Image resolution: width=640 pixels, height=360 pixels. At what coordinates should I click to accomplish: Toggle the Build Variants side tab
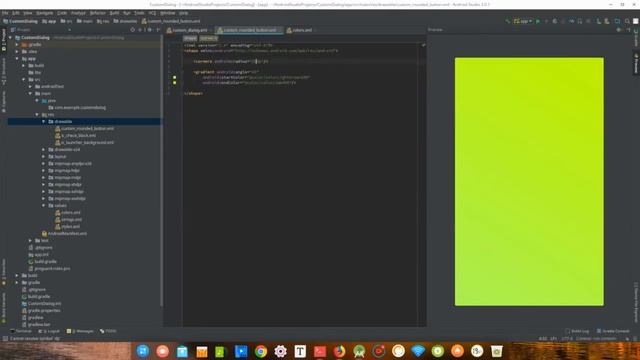tap(4, 308)
